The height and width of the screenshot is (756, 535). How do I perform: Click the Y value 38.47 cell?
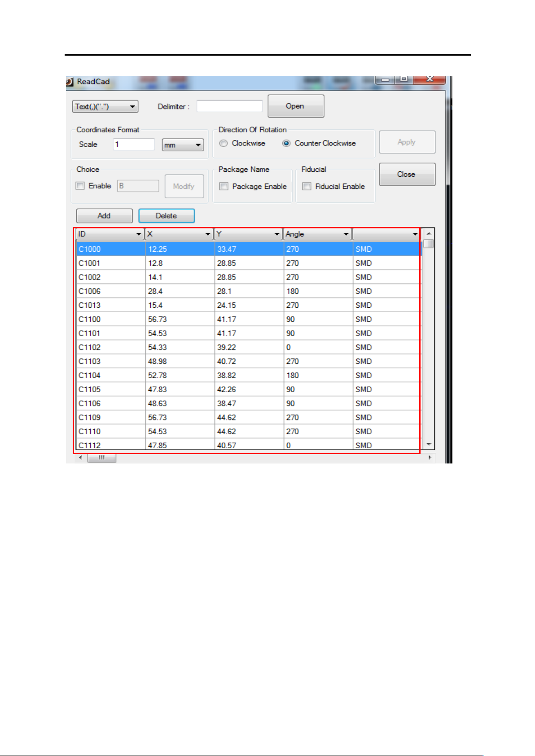coord(250,403)
